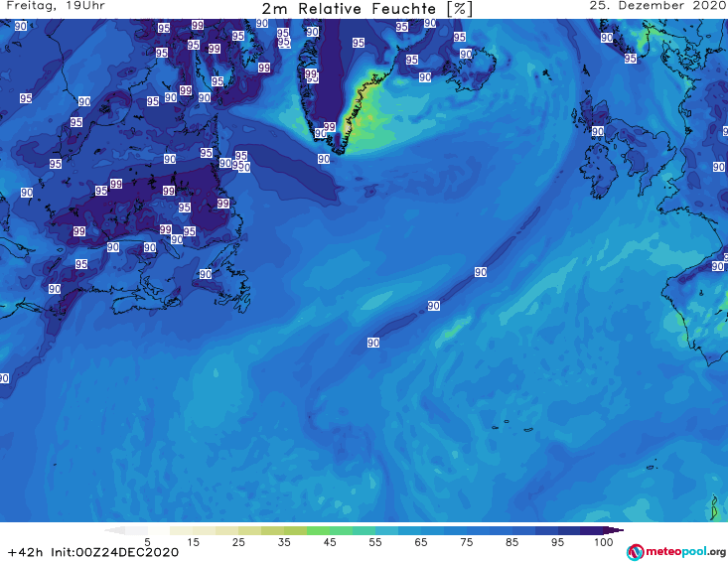Click the meteopool.org logo icon
The height and width of the screenshot is (562, 728).
635,552
